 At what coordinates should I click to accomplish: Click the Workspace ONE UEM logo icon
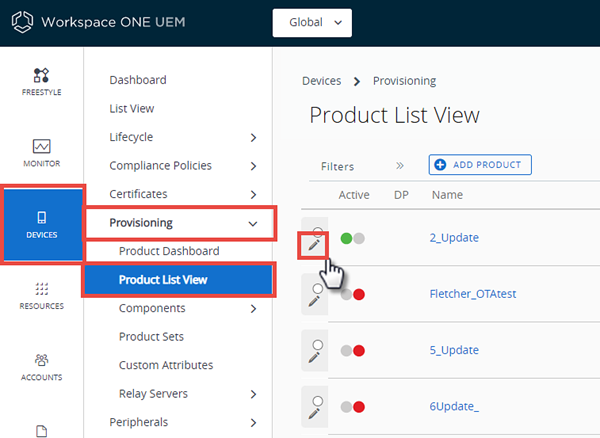click(x=22, y=22)
